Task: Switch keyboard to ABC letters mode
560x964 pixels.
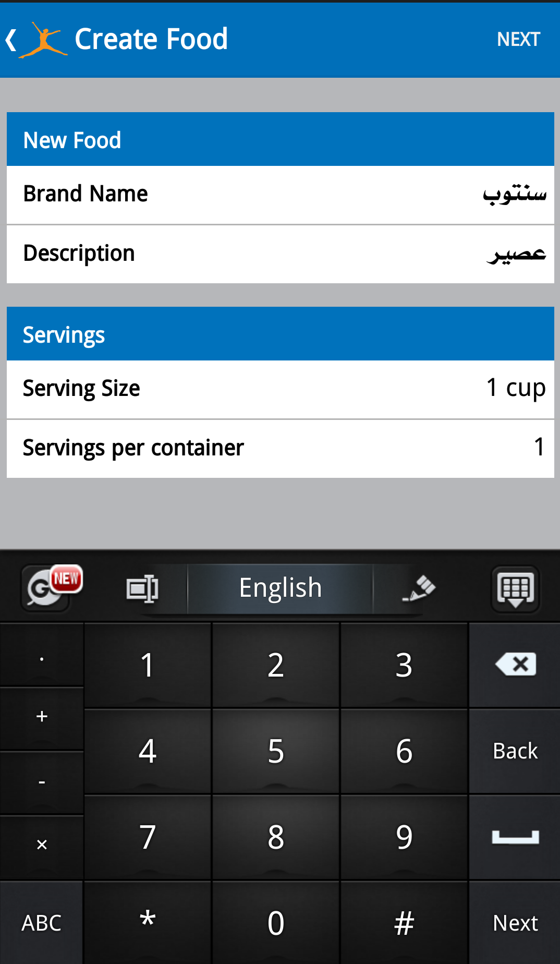Action: click(x=42, y=923)
